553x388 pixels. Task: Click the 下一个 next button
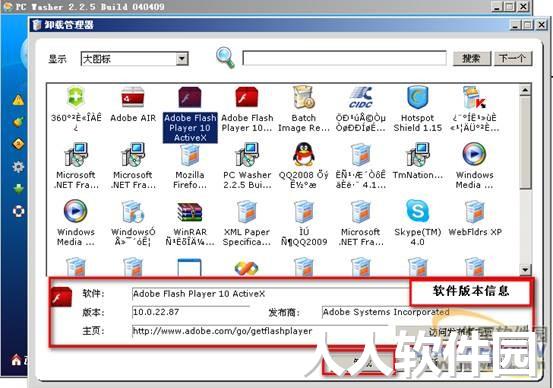[x=513, y=59]
